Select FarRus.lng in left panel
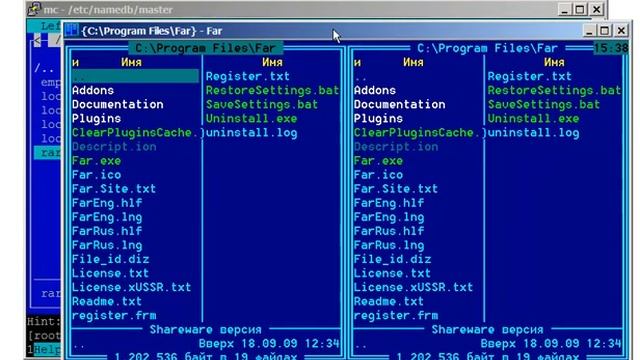 click(107, 245)
